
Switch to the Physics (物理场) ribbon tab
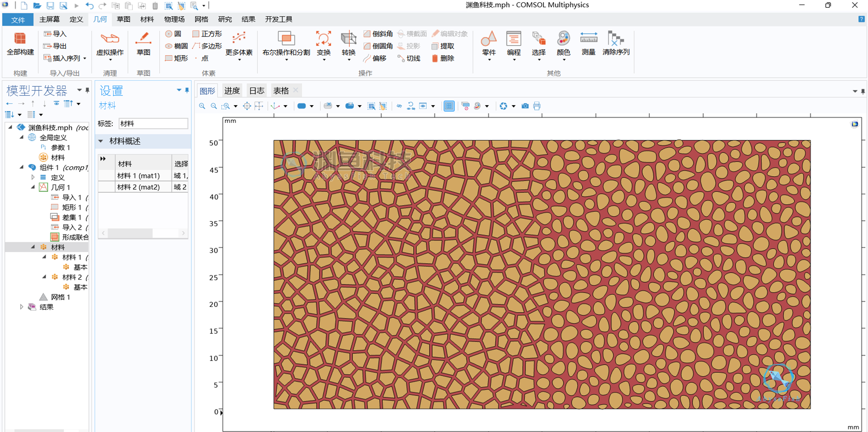click(174, 20)
